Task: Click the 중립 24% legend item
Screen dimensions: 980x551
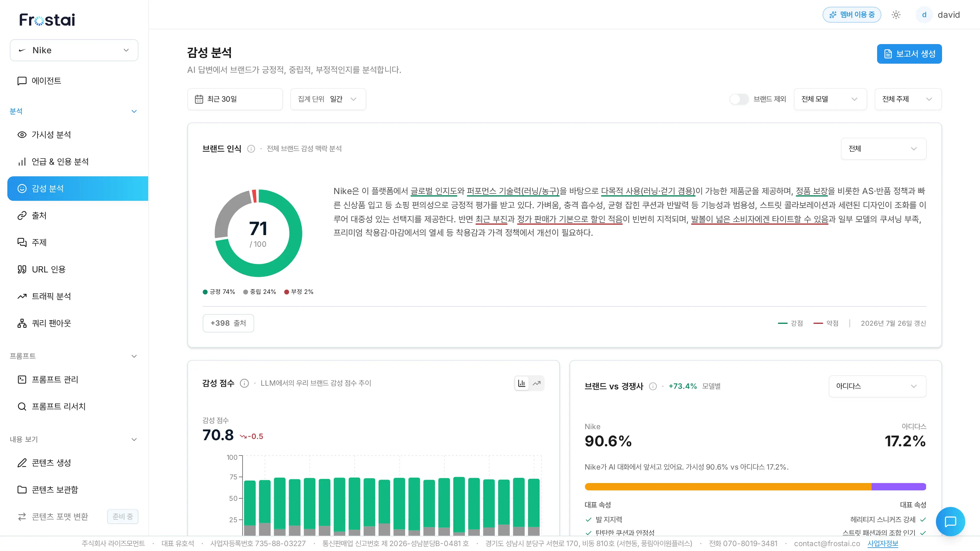Action: (259, 292)
